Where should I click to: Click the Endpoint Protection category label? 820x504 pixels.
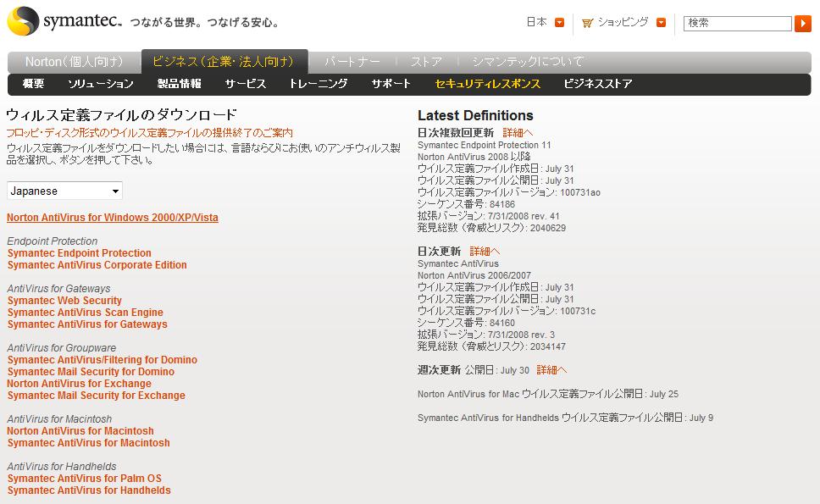53,241
